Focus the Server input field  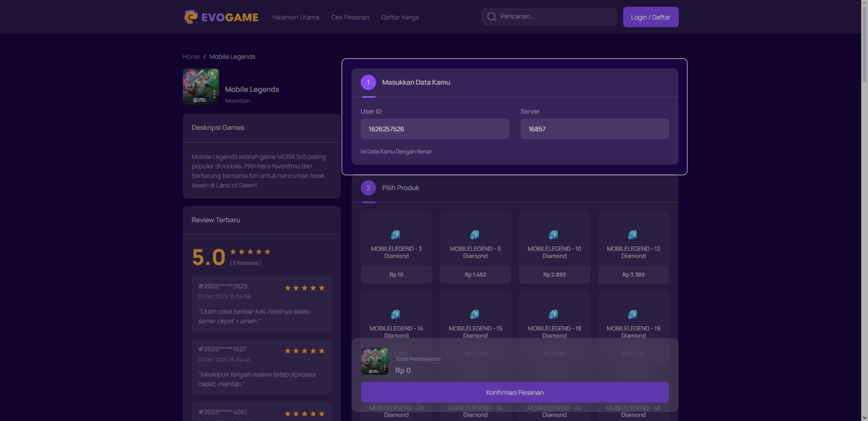tap(595, 129)
